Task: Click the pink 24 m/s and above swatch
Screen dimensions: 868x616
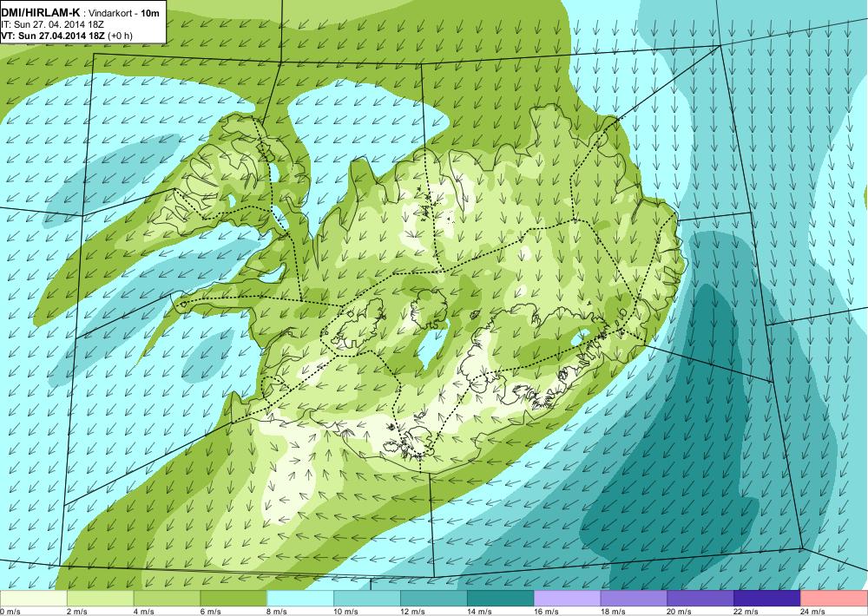Action: click(834, 599)
